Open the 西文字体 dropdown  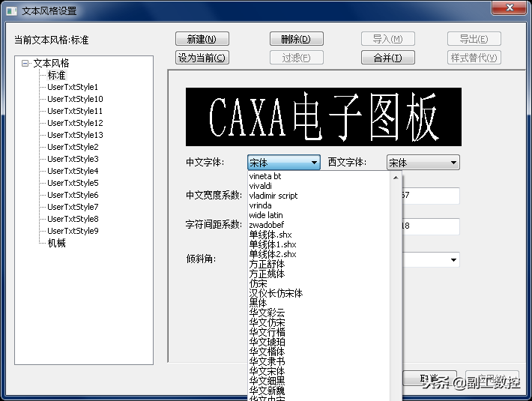423,163
